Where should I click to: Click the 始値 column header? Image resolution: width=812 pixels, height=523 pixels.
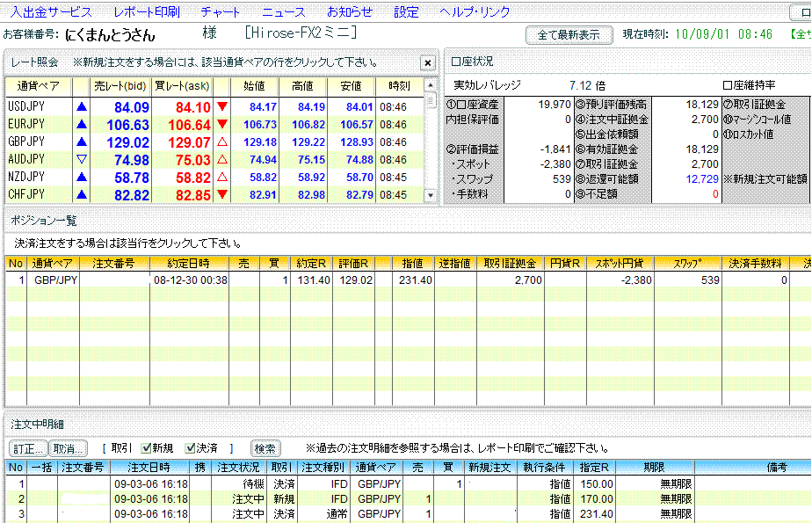click(254, 86)
